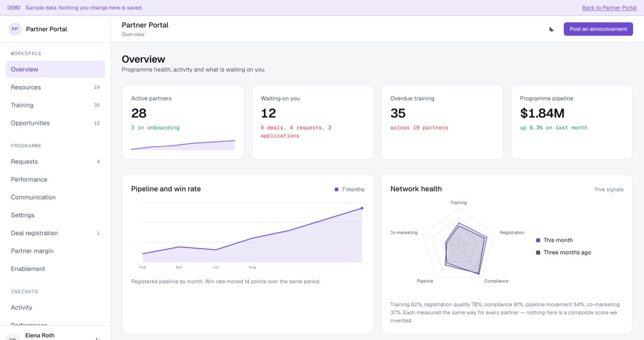644x340 pixels.
Task: Click the Resources count badge 24
Action: [97, 87]
